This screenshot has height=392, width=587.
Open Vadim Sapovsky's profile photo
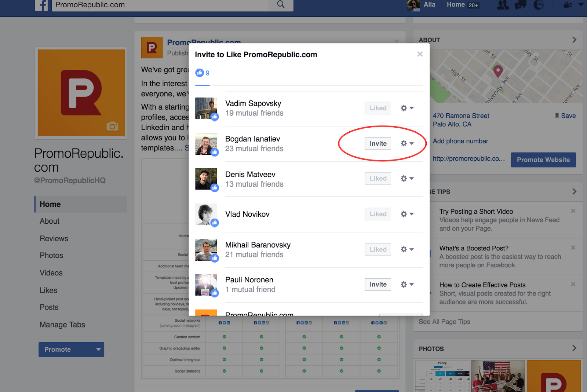(x=206, y=108)
